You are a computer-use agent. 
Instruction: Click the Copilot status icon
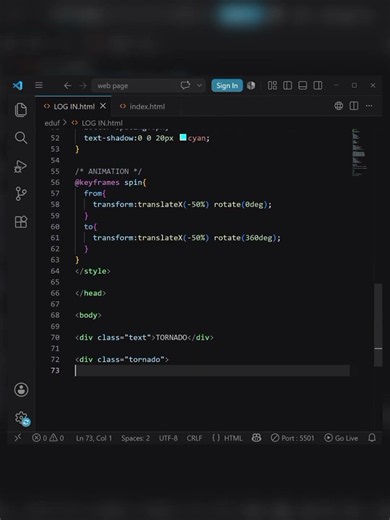tap(256, 438)
